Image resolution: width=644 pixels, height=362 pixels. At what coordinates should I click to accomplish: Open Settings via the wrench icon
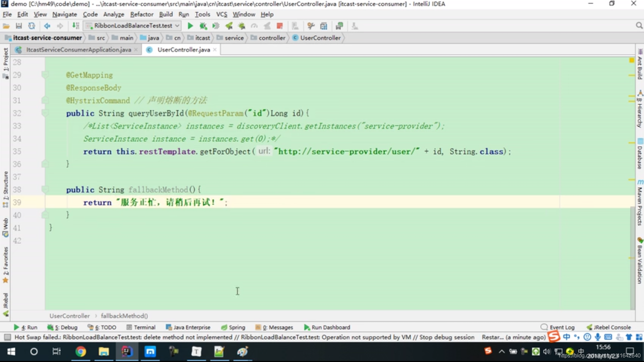point(311,26)
